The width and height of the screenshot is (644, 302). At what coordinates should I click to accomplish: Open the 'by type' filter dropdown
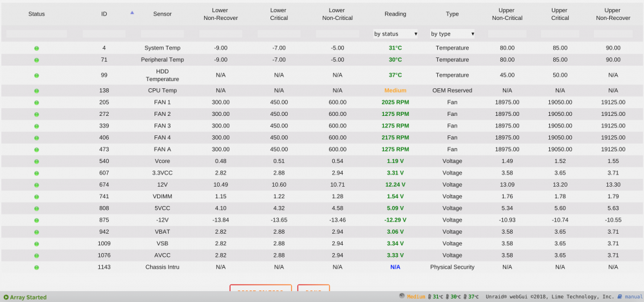click(452, 34)
